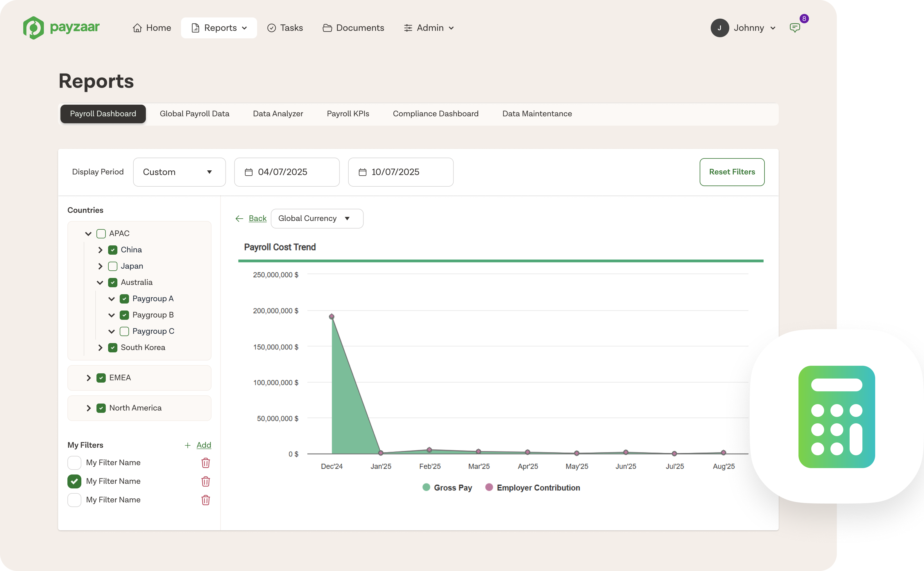Delete the last My Filter Name entry

pos(205,499)
